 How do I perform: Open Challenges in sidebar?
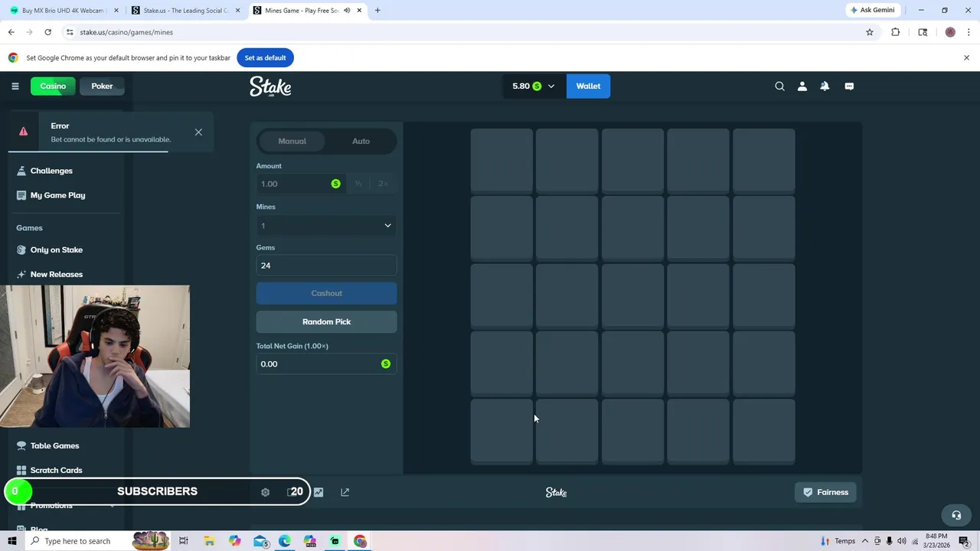point(51,171)
